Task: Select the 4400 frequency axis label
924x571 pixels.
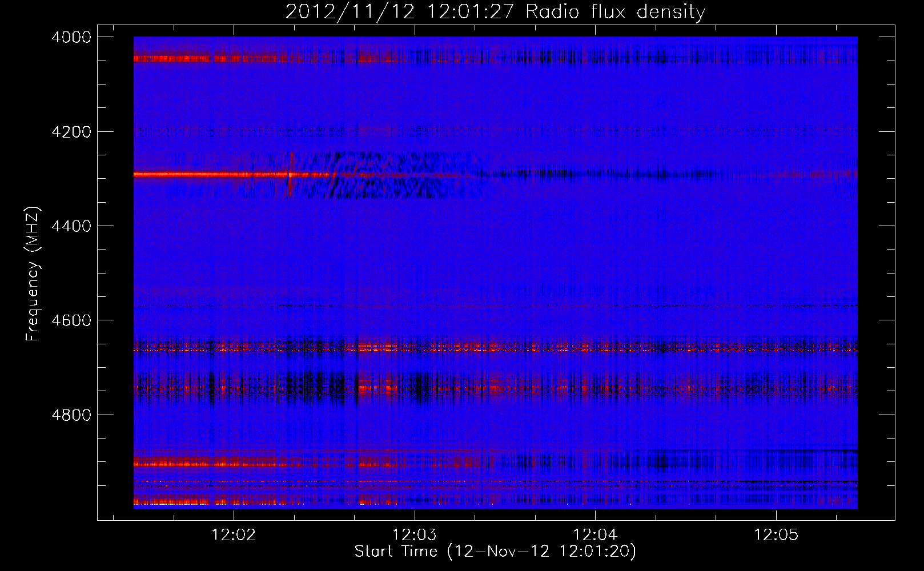Action: (x=71, y=226)
